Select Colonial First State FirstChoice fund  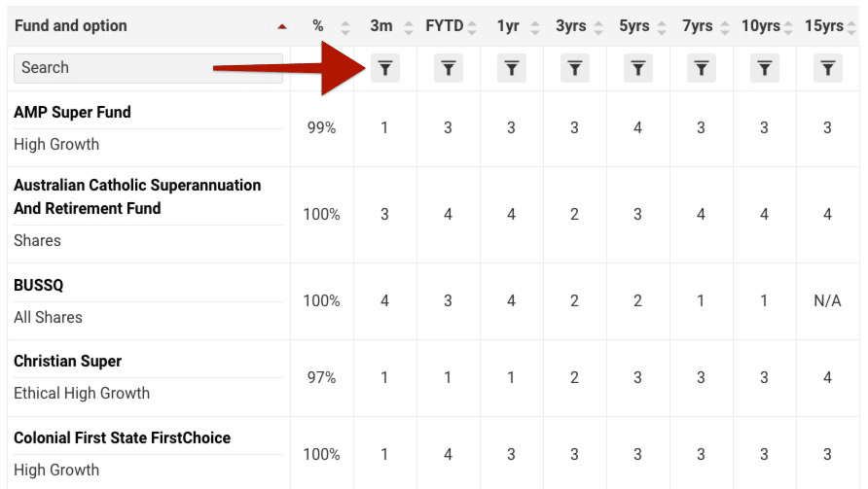122,437
